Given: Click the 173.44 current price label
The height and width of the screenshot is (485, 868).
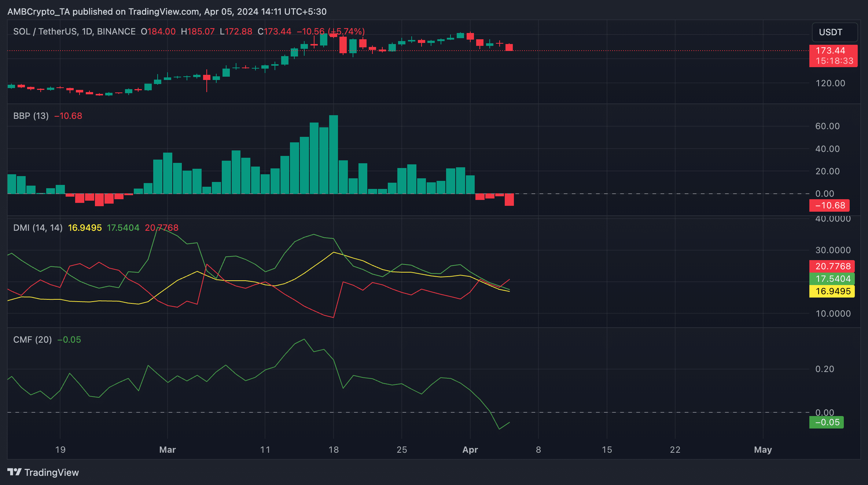Looking at the screenshot, I should tap(830, 51).
